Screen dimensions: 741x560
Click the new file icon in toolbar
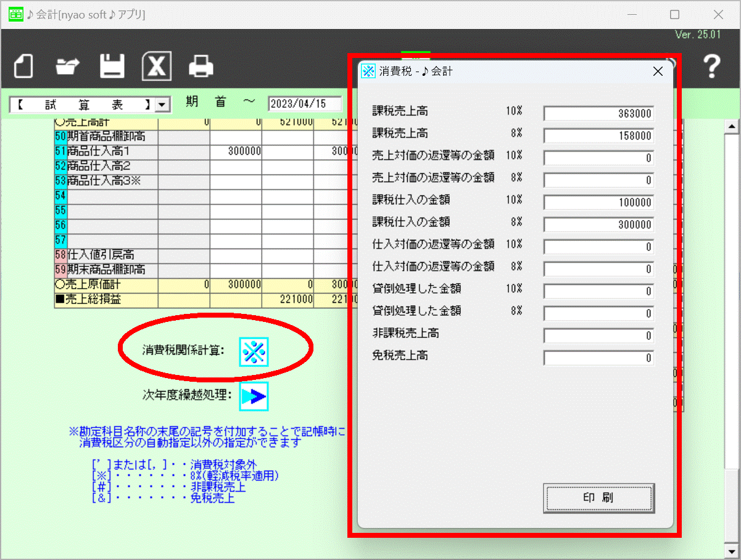point(23,66)
